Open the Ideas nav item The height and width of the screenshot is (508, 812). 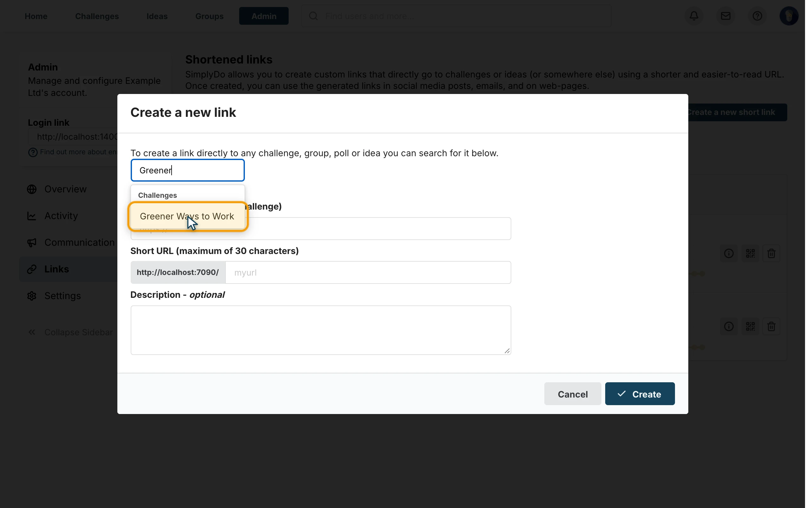click(157, 16)
